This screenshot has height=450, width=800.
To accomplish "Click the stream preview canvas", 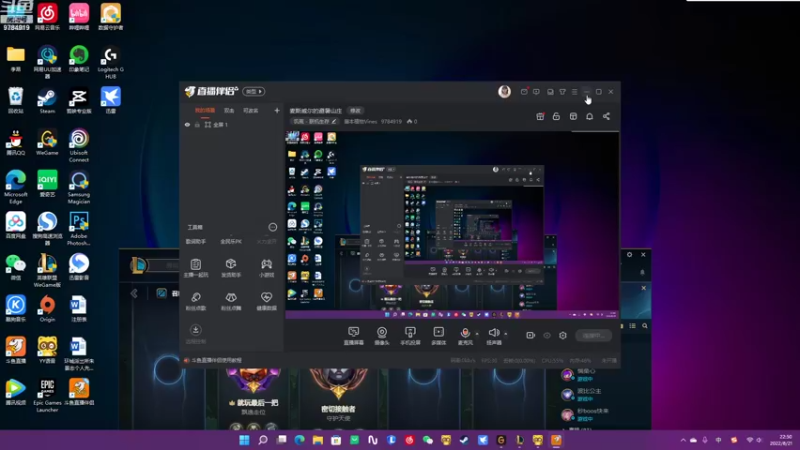I will [x=452, y=224].
